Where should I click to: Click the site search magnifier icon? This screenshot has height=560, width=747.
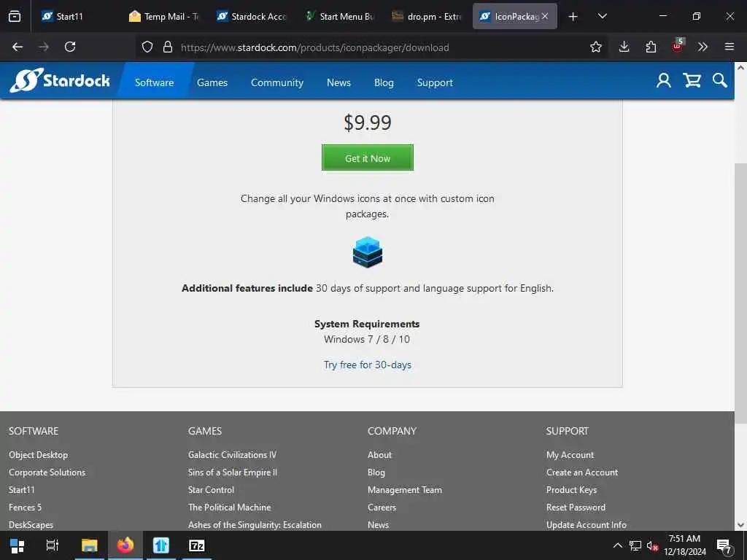click(719, 80)
